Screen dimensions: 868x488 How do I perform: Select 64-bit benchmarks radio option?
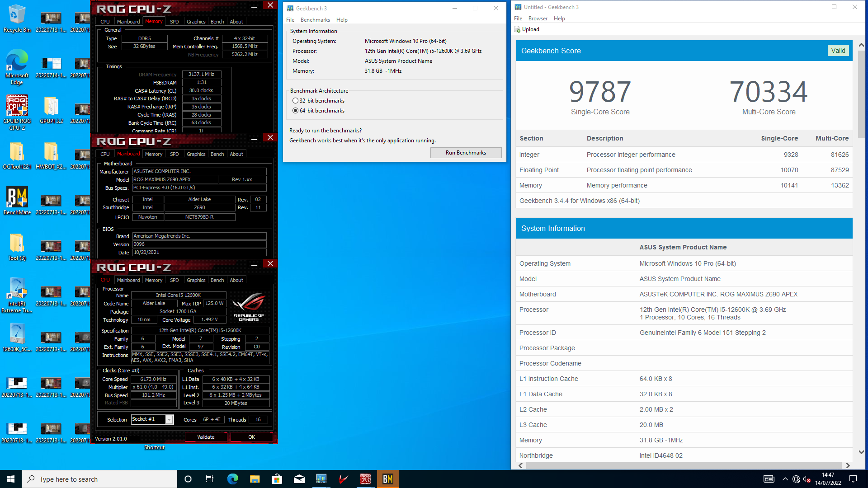coord(295,111)
